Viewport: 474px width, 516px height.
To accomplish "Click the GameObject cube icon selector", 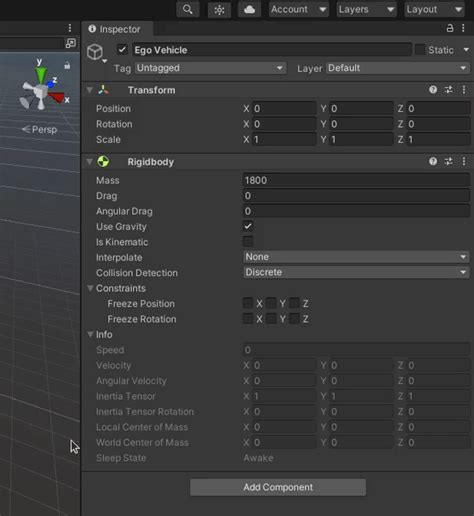I will [x=95, y=52].
